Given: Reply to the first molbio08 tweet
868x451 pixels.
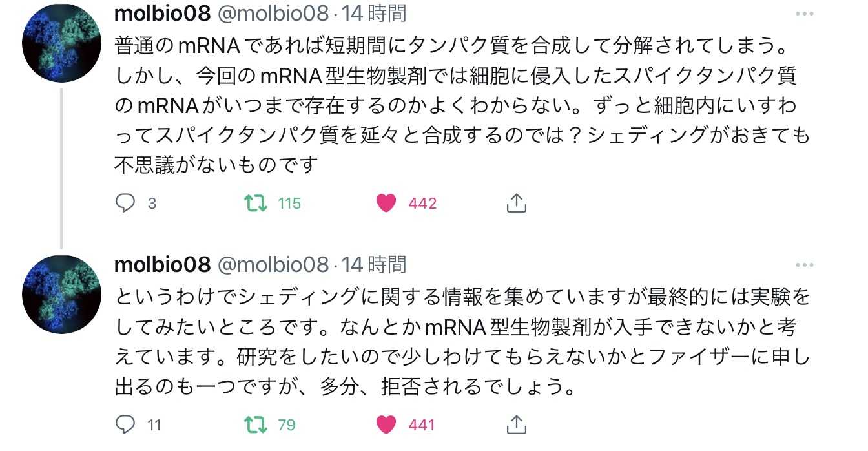Looking at the screenshot, I should (125, 204).
